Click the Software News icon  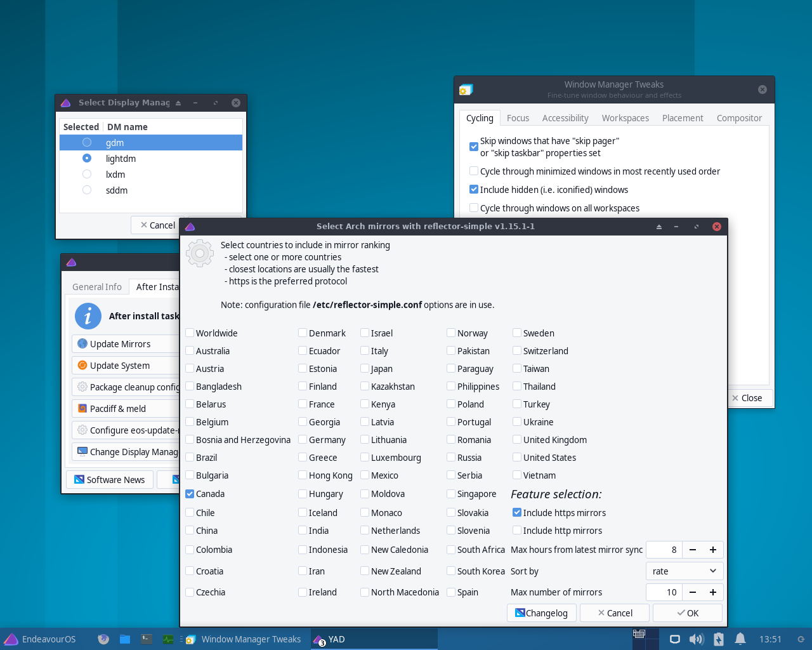(x=79, y=479)
